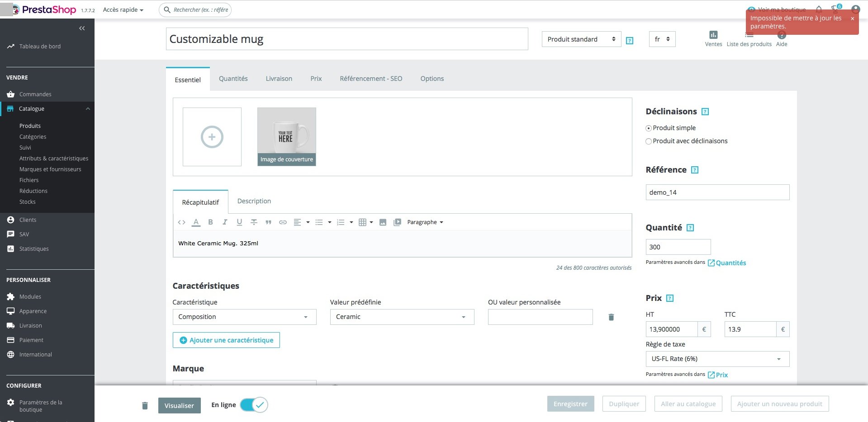
Task: Insert bulleted list in editor
Action: click(x=319, y=222)
